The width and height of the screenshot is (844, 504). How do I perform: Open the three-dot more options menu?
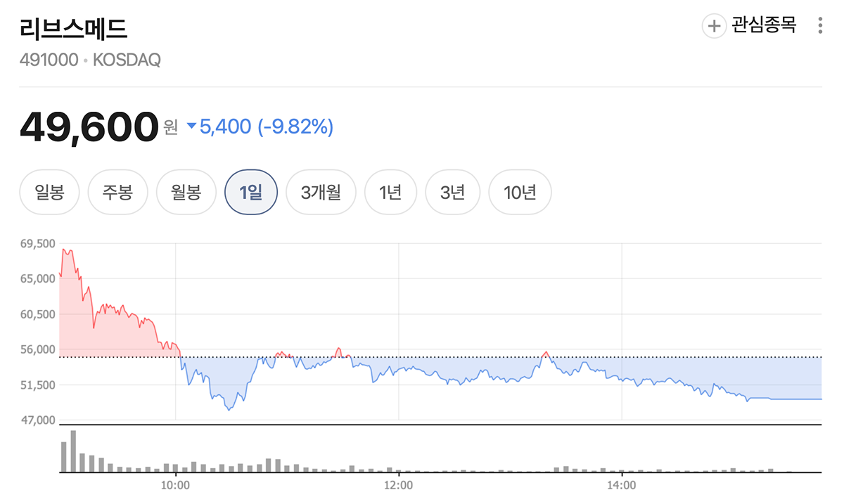click(820, 27)
